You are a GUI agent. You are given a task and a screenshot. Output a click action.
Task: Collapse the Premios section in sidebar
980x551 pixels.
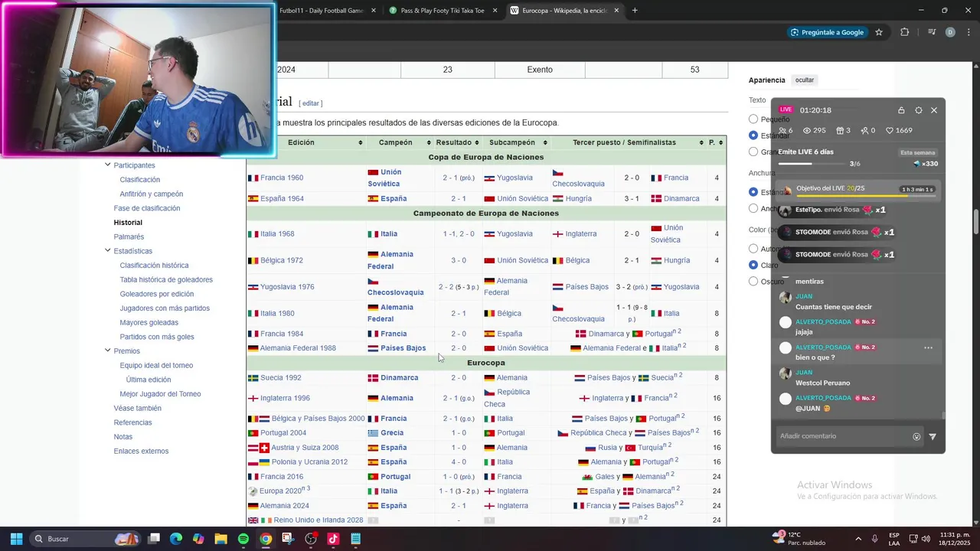(x=107, y=351)
